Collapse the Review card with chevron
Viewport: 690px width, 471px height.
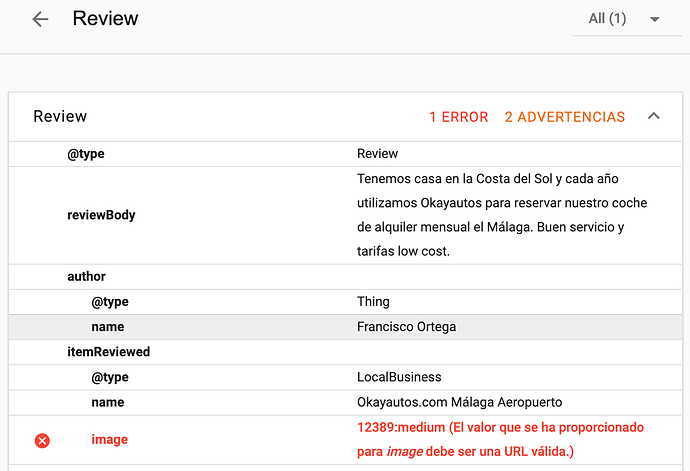point(654,116)
